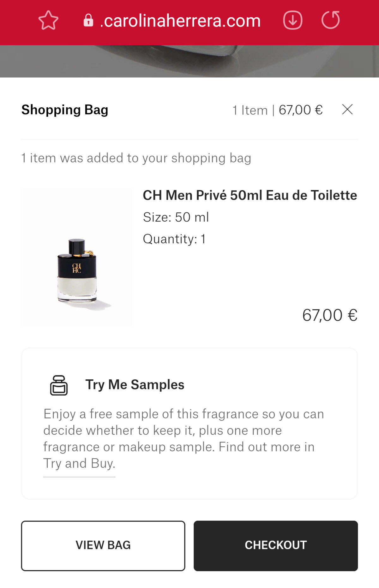The height and width of the screenshot is (588, 379).
Task: Bookmark the page with the star icon
Action: pos(48,21)
